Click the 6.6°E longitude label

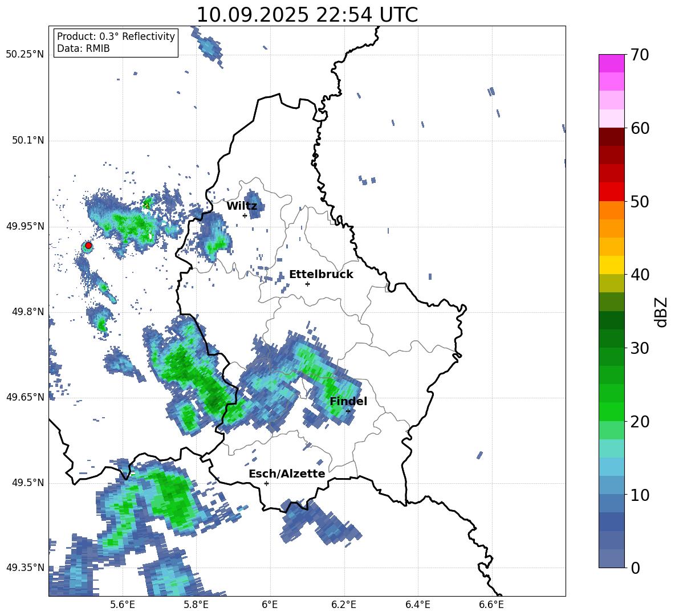[x=491, y=605]
